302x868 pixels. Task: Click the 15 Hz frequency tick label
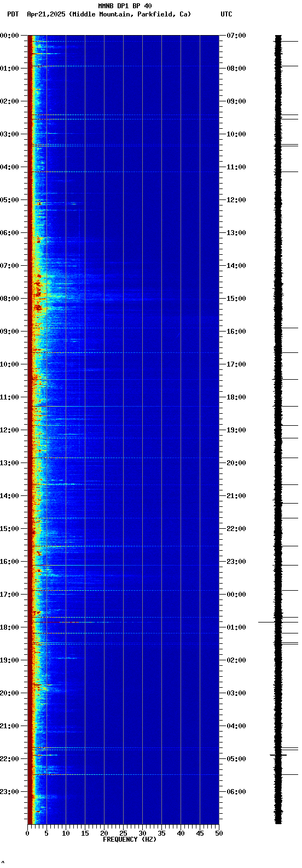(85, 833)
